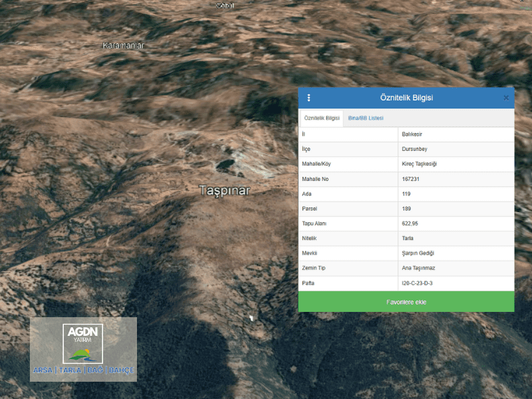Select the Öznitelik Bilgisi tab

[322, 118]
